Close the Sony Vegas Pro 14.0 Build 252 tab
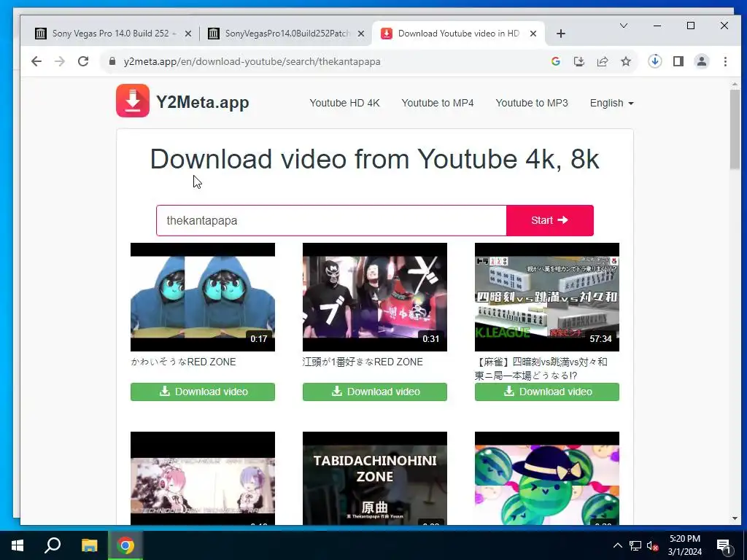The image size is (747, 560). pos(188,34)
